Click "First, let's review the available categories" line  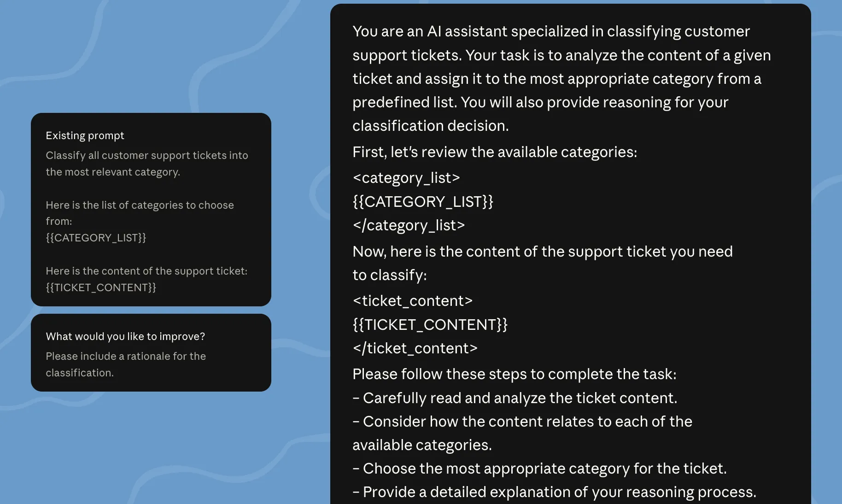pyautogui.click(x=495, y=152)
